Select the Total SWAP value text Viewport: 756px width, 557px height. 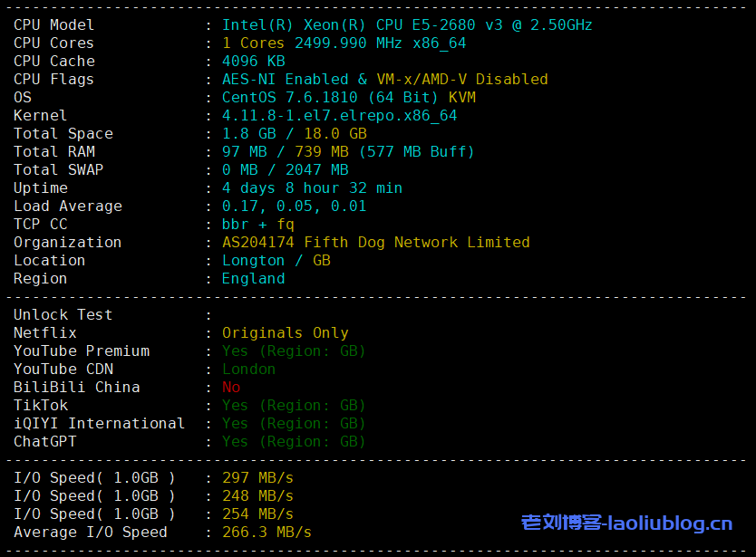click(x=285, y=170)
